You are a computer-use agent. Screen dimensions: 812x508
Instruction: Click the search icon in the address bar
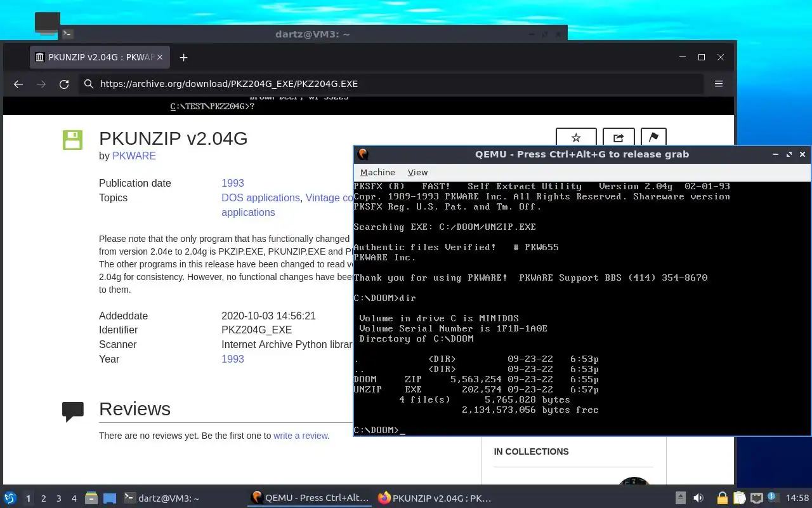click(x=89, y=84)
